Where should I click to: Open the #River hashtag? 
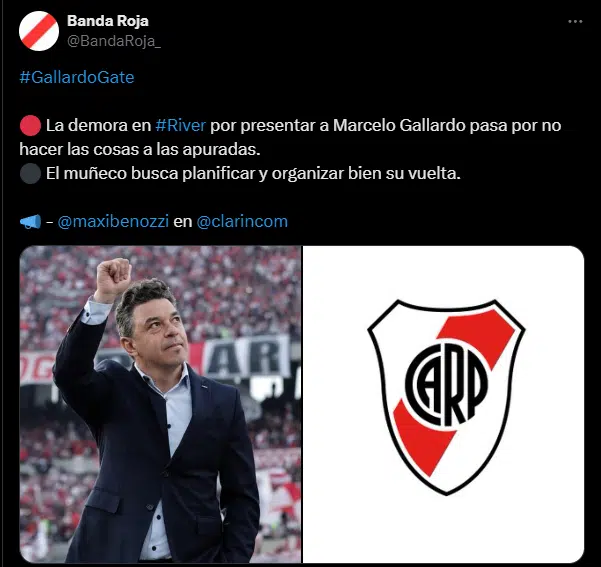click(x=181, y=125)
